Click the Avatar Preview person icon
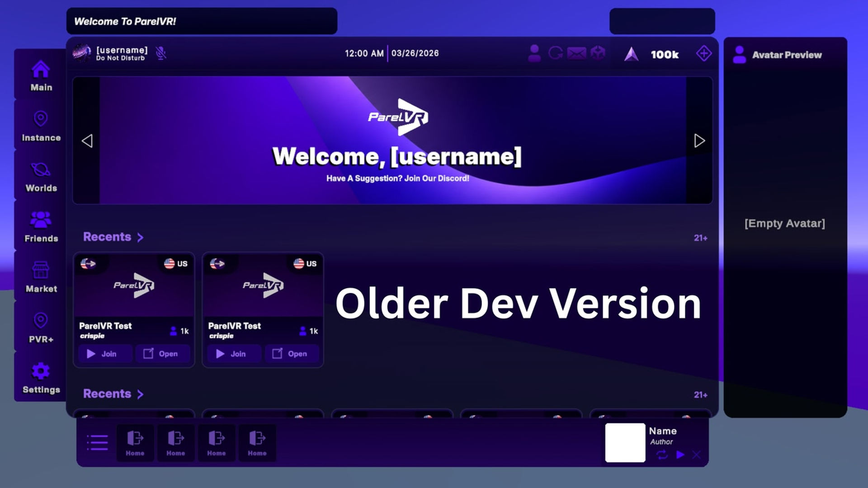 click(740, 55)
